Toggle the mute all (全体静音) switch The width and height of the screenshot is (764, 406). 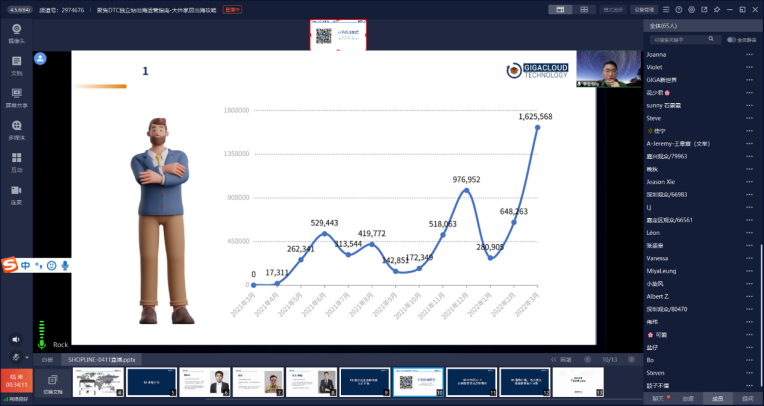tap(731, 40)
